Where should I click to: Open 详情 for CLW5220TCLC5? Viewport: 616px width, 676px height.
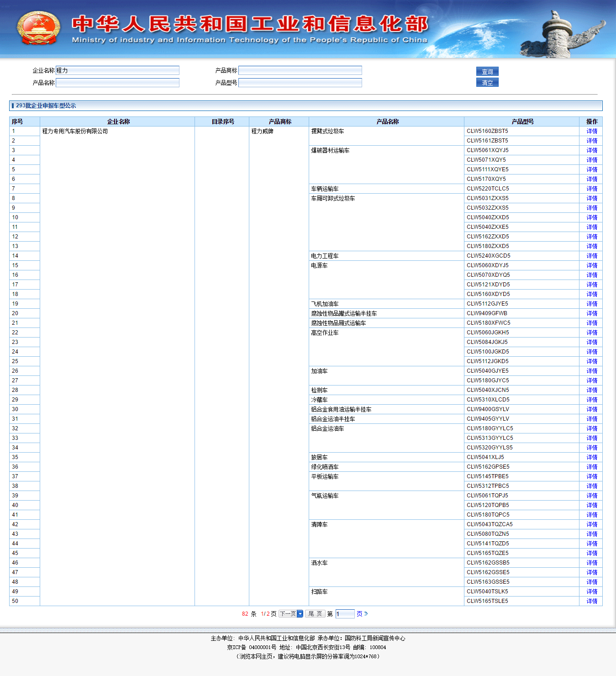click(x=592, y=189)
